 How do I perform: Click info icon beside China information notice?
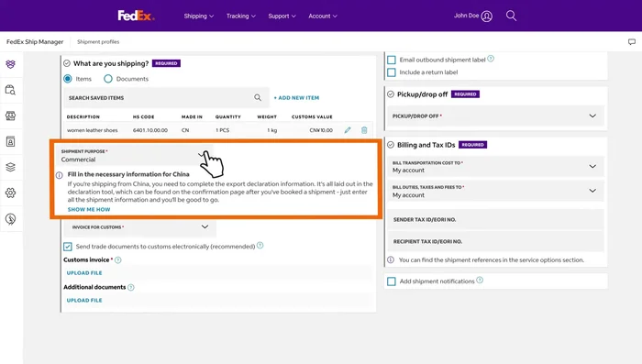[60, 175]
